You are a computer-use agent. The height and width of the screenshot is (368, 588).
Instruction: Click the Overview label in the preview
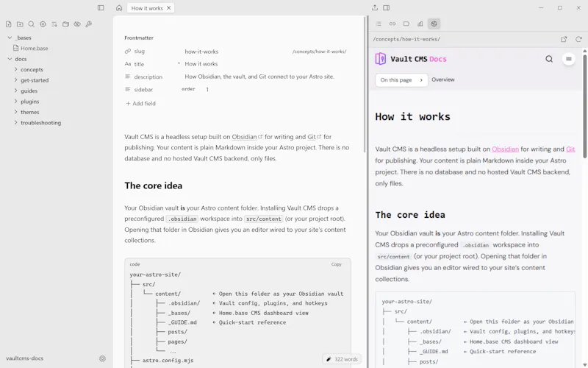443,79
